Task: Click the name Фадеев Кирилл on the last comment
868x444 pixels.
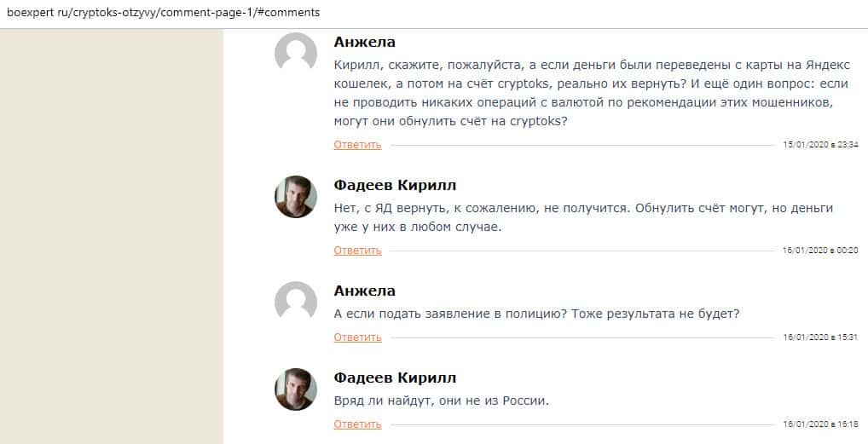Action: [395, 378]
